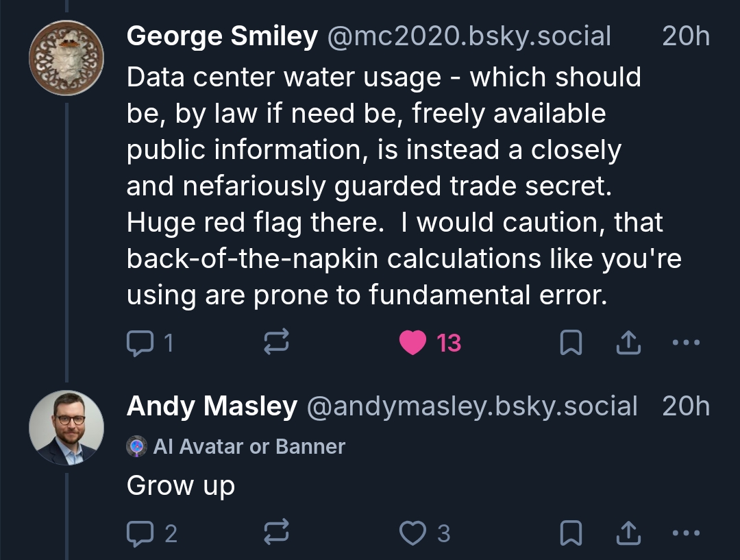Repost George Smiley's data center post
The image size is (740, 560).
coord(277,343)
